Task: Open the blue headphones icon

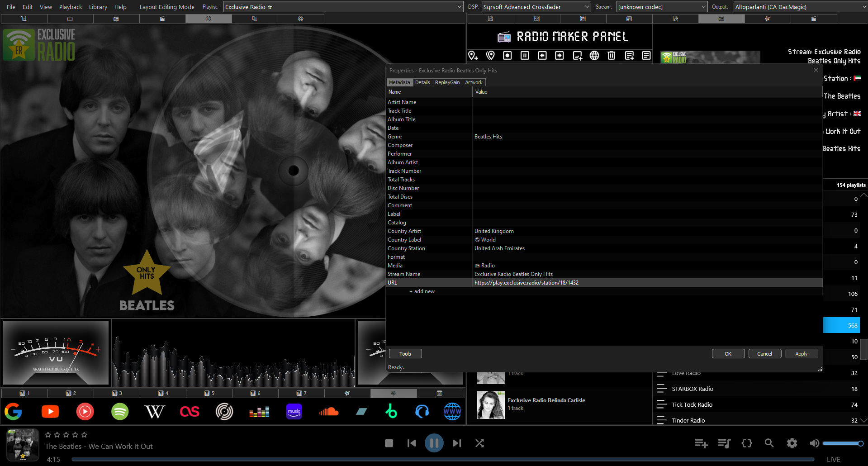Action: (422, 411)
